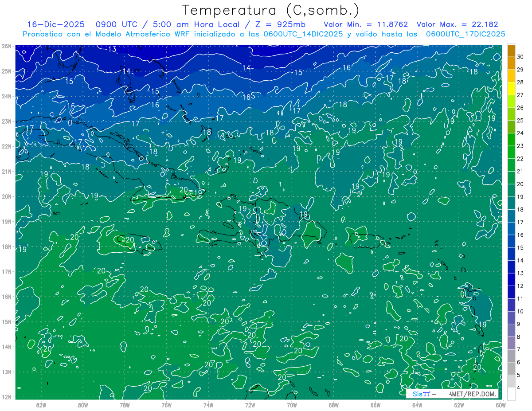Click the 'Valor Max. = 22.182' value

click(x=458, y=24)
